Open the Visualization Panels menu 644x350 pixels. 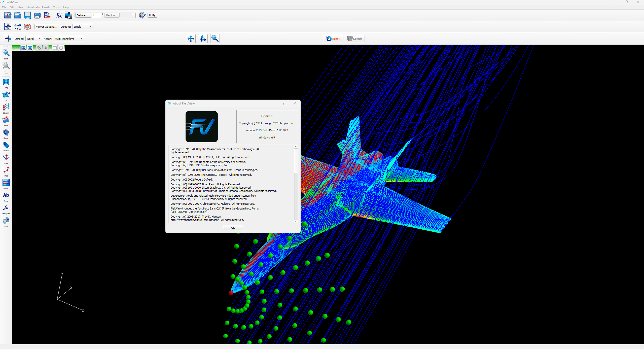click(x=38, y=7)
